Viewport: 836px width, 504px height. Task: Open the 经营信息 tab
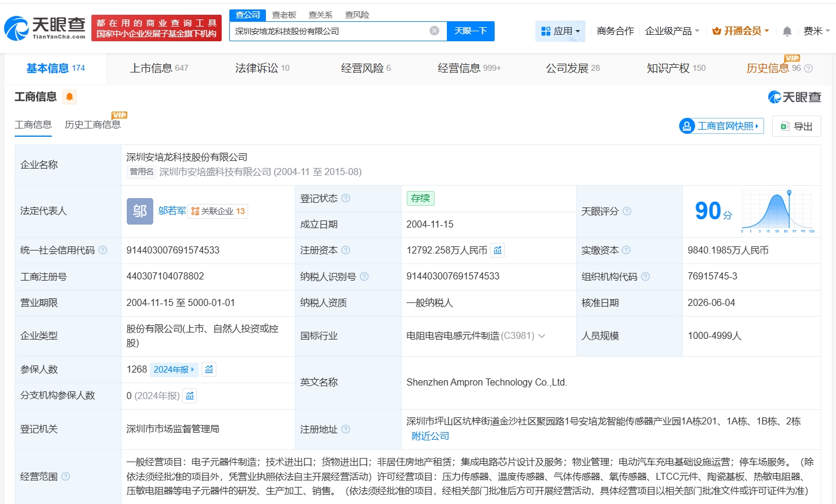point(469,68)
